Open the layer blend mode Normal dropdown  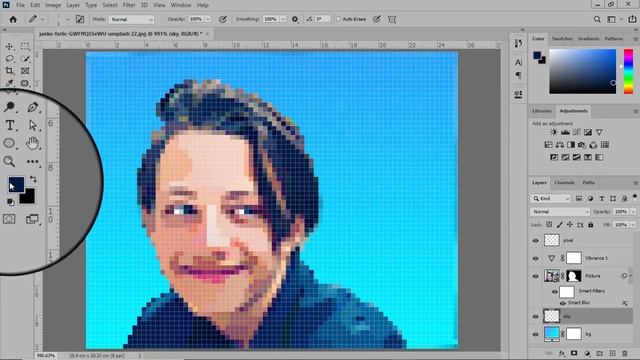[x=560, y=211]
